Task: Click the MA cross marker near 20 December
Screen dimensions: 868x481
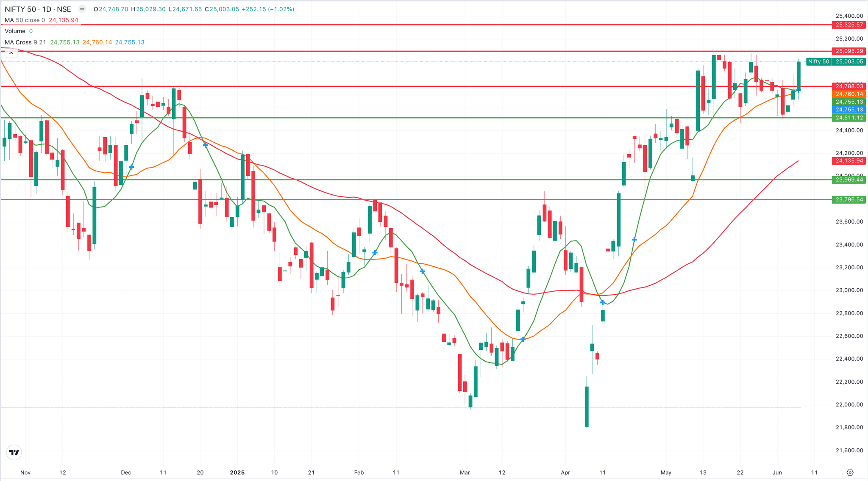Action: click(206, 145)
